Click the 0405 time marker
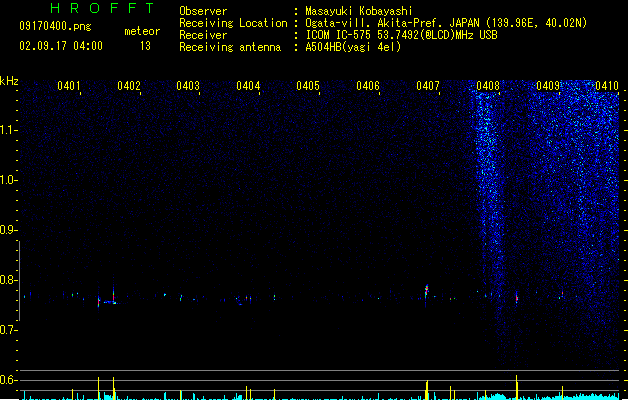This screenshot has height=400, width=629. point(308,86)
